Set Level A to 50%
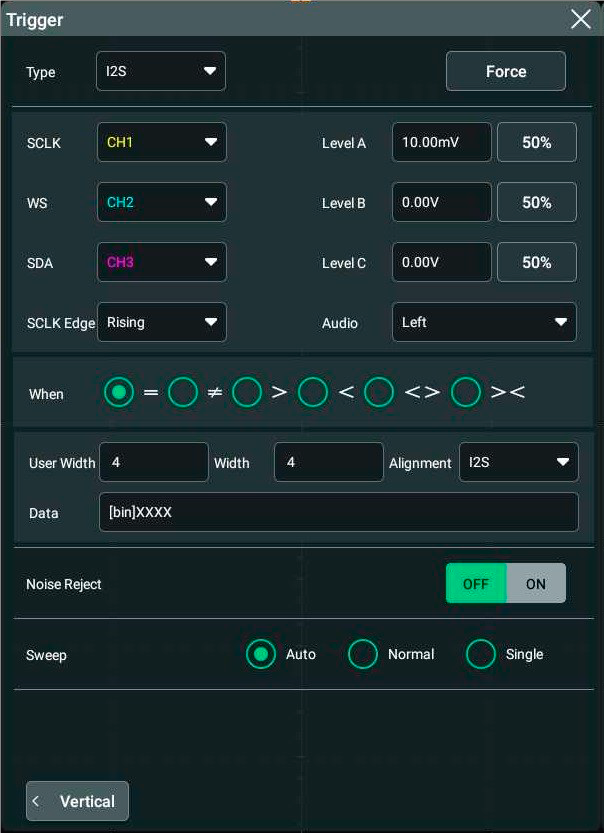This screenshot has height=833, width=604. pyautogui.click(x=537, y=142)
